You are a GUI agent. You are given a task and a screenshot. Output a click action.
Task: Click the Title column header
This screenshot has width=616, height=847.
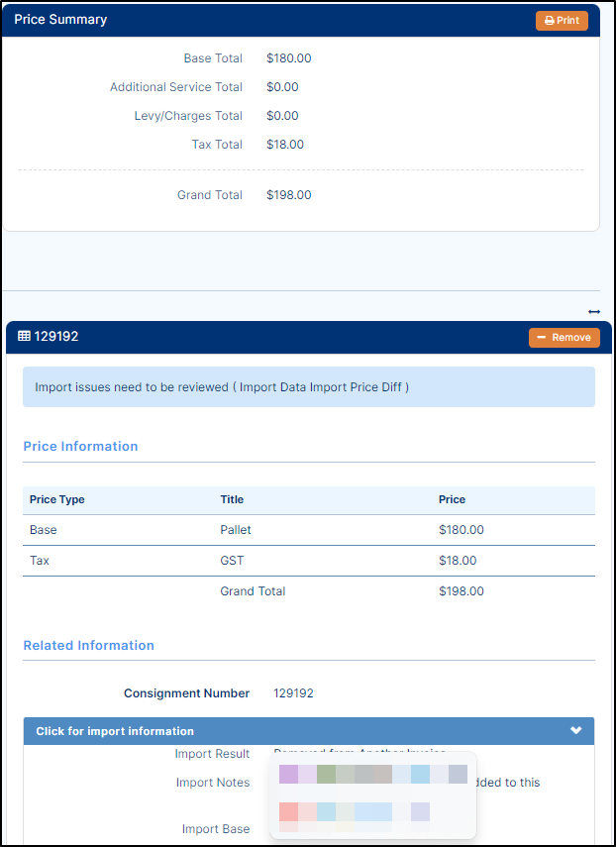pos(232,499)
